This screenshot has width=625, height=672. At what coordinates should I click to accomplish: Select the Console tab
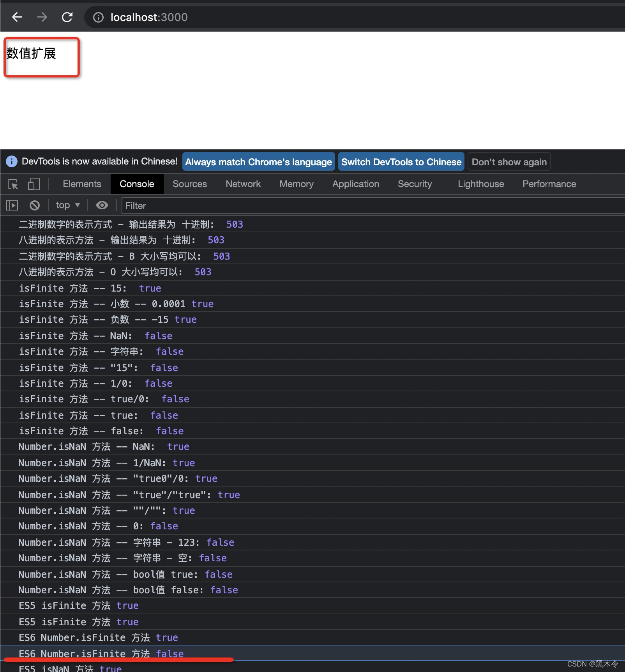point(137,184)
